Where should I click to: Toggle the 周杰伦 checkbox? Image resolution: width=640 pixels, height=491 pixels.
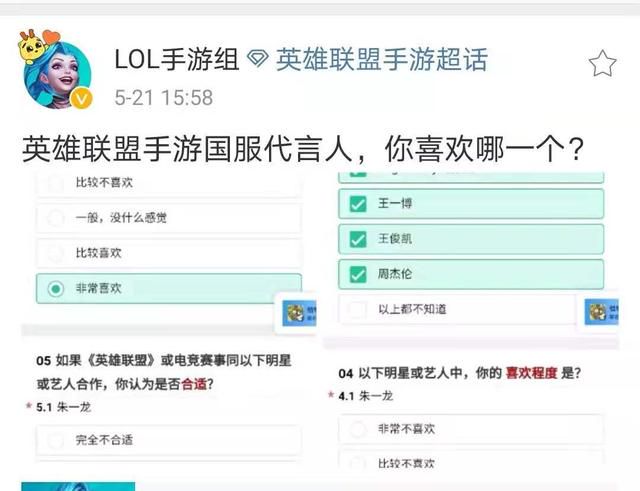click(x=471, y=274)
